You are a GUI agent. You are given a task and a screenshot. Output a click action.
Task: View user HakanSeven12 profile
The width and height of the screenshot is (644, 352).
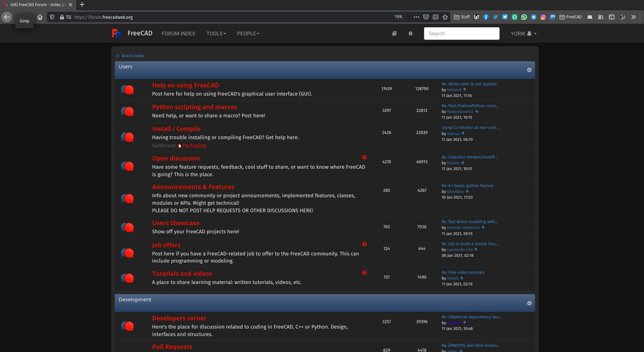coord(460,112)
